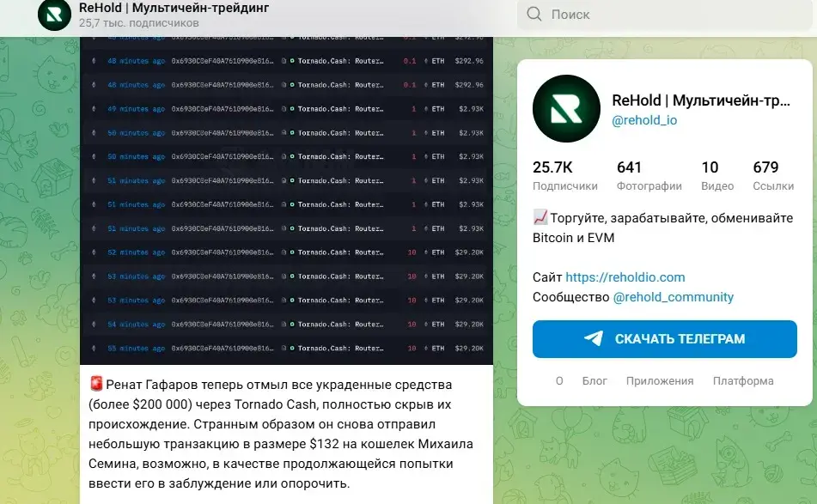
Task: Open the Tornado Cash transactions screenshot
Action: pyautogui.click(x=287, y=200)
